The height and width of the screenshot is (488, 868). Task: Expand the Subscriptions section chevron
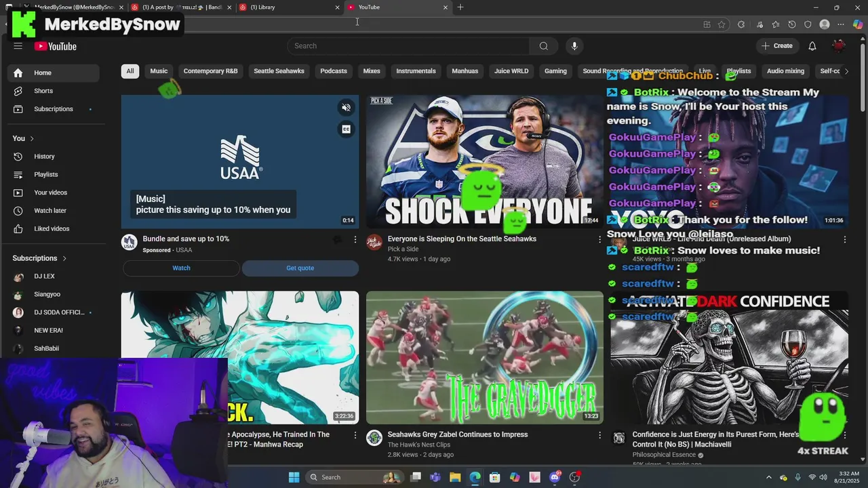(64, 258)
